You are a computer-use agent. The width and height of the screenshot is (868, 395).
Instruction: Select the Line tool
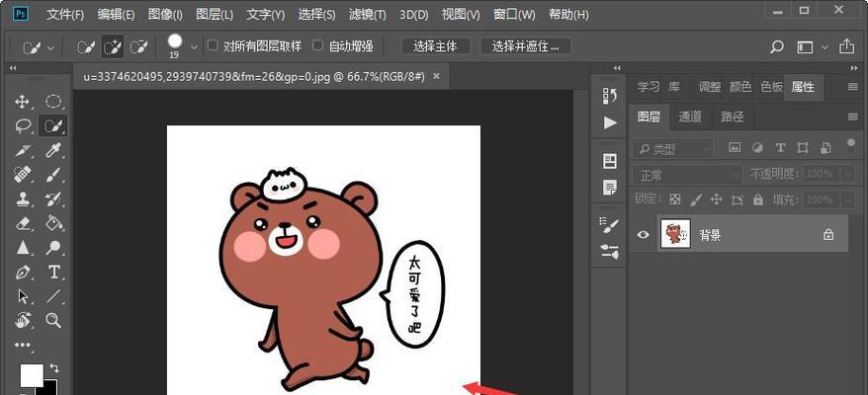click(x=53, y=296)
